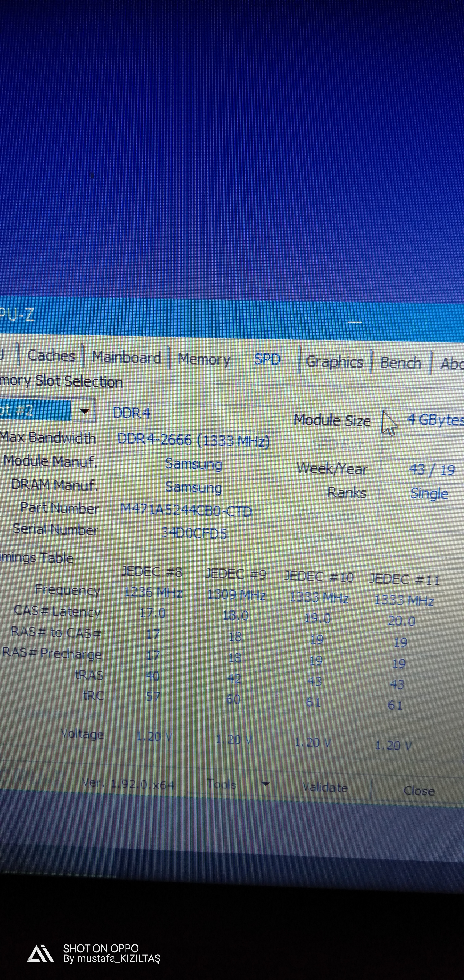This screenshot has width=464, height=980.
Task: Click the DDR4-2666 (1333 MHz) bandwidth value
Action: 193,440
